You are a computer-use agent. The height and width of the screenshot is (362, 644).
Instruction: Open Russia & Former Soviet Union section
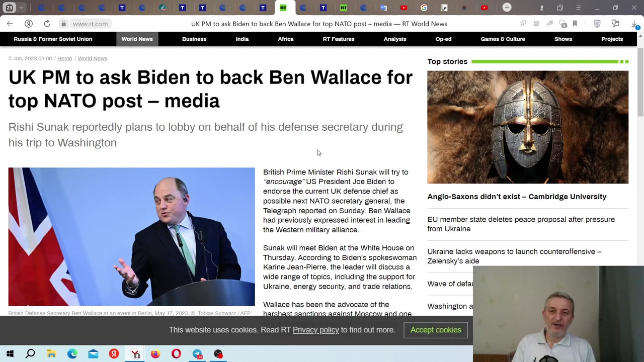coord(53,39)
